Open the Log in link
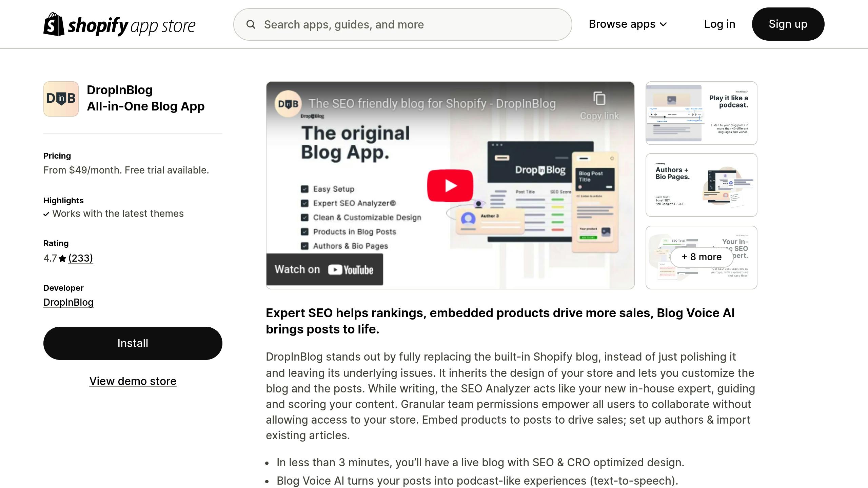 (x=719, y=24)
